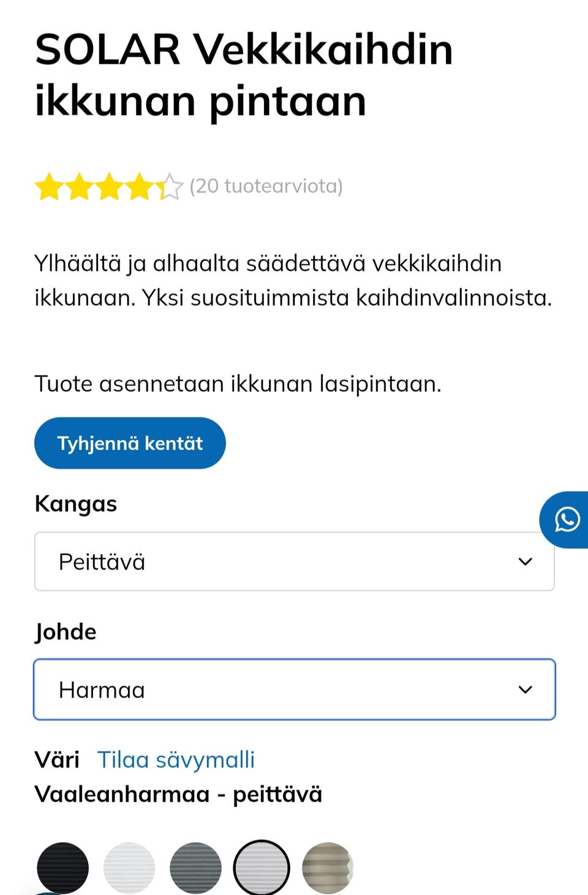The width and height of the screenshot is (588, 895).
Task: Click the Väri label
Action: [58, 760]
